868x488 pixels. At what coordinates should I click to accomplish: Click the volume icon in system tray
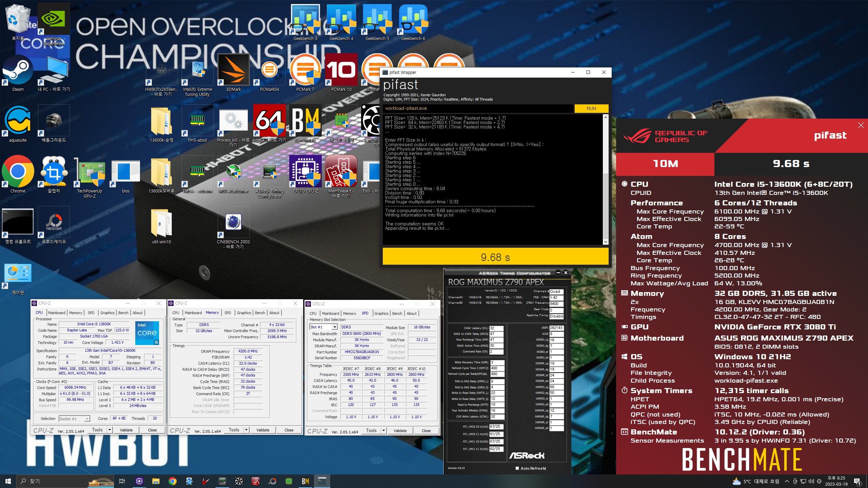coord(811,481)
